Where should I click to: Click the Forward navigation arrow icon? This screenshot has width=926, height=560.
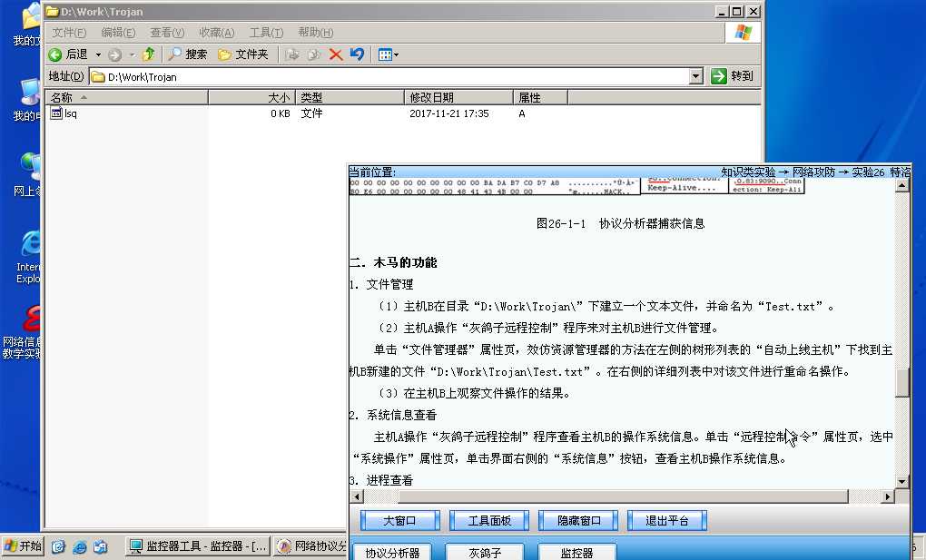115,55
